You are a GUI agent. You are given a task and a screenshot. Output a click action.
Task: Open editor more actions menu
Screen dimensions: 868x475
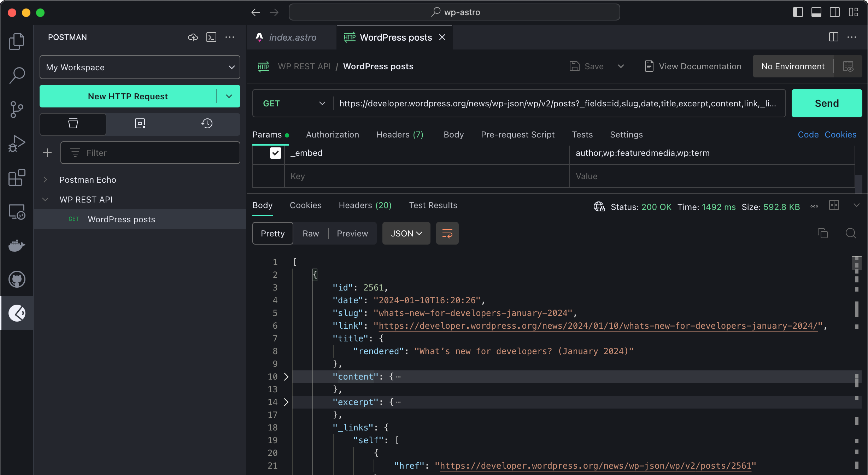point(852,37)
